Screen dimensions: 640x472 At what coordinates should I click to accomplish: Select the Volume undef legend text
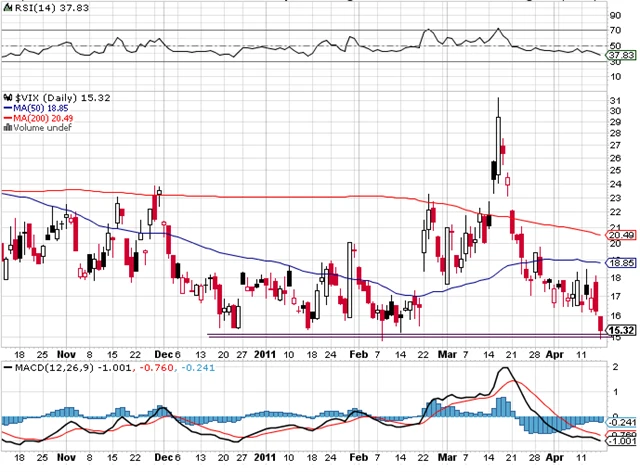(x=43, y=127)
